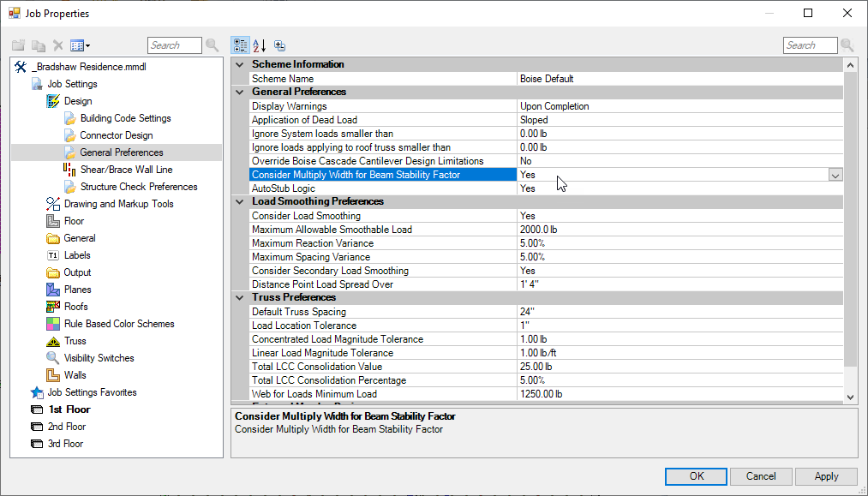Open the Roofs settings node
Image resolution: width=868 pixels, height=496 pixels.
tap(75, 307)
